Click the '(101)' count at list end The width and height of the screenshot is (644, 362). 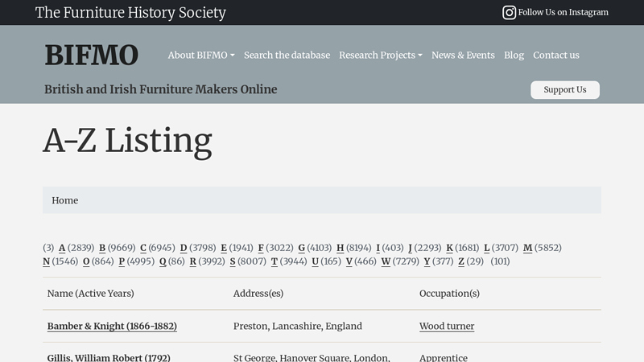pos(500,261)
